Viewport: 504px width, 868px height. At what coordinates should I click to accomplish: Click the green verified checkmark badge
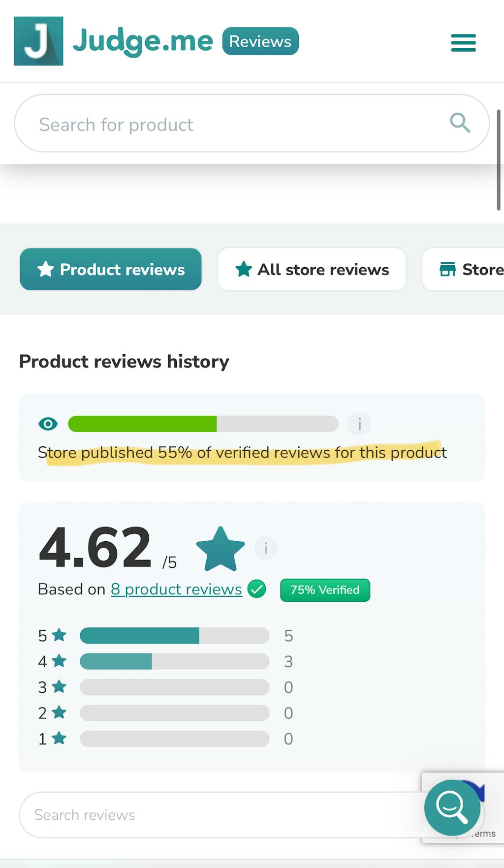pos(256,589)
